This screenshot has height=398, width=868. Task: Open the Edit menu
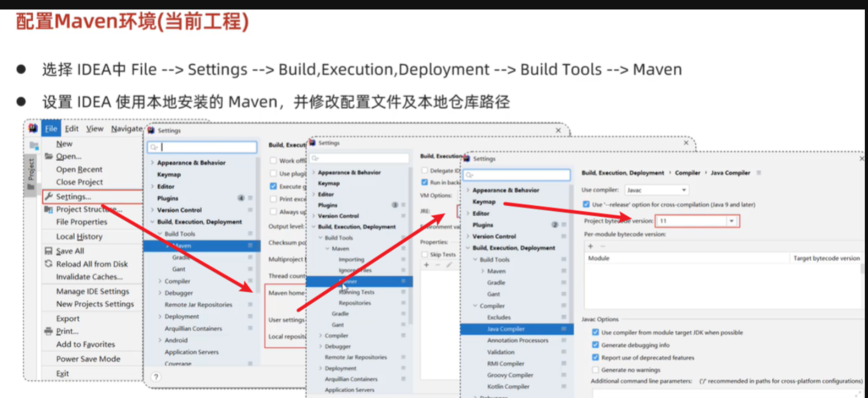pos(72,129)
